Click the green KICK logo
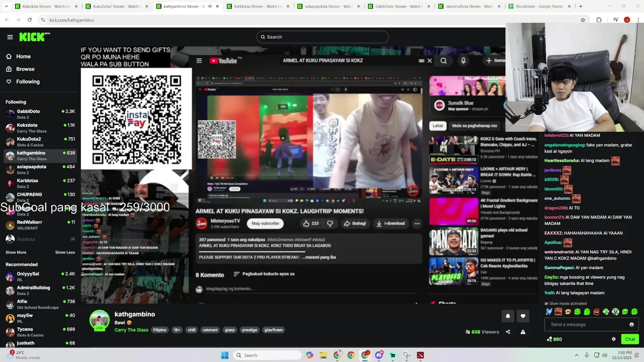 [34, 37]
